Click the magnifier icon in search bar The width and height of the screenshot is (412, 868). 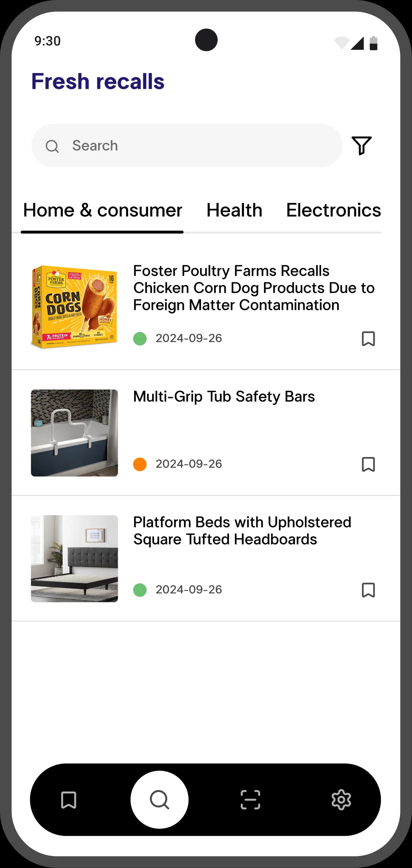coord(52,146)
